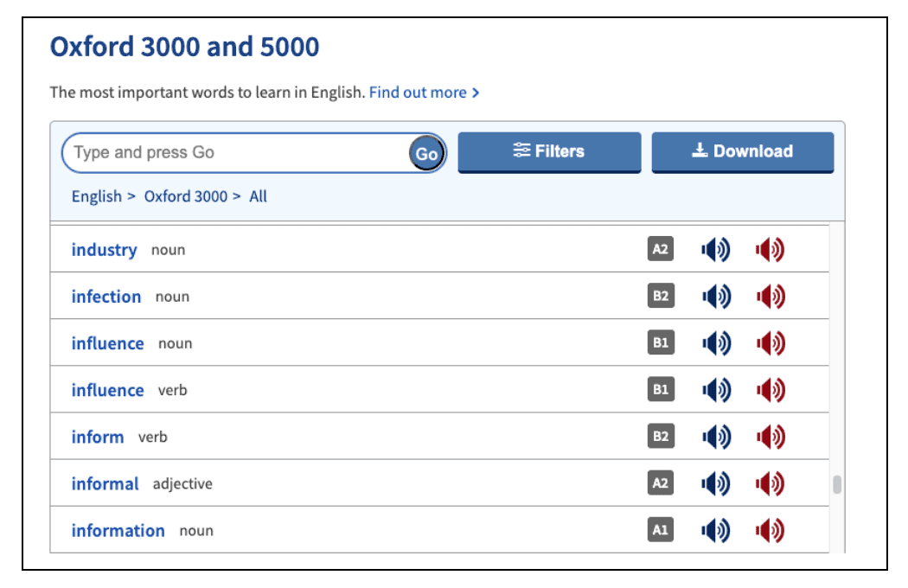The height and width of the screenshot is (588, 908).
Task: Open the Filters panel
Action: click(x=549, y=151)
